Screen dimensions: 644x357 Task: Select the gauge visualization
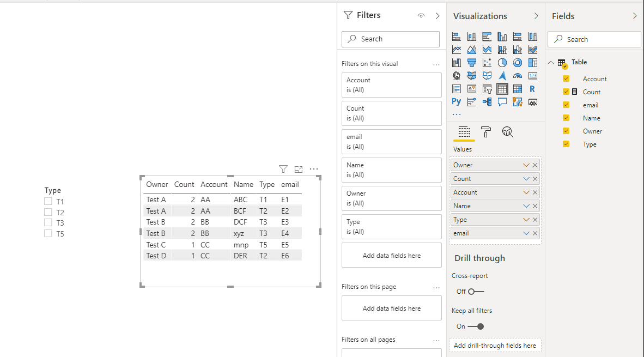tap(518, 76)
